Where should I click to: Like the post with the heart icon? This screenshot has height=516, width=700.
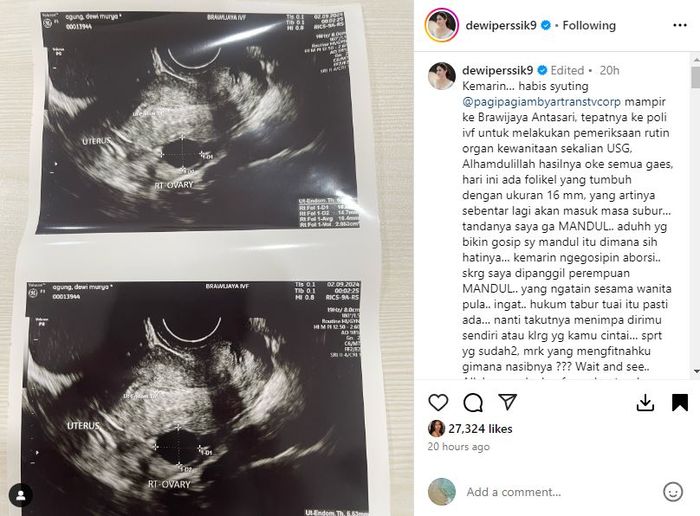coord(438,403)
